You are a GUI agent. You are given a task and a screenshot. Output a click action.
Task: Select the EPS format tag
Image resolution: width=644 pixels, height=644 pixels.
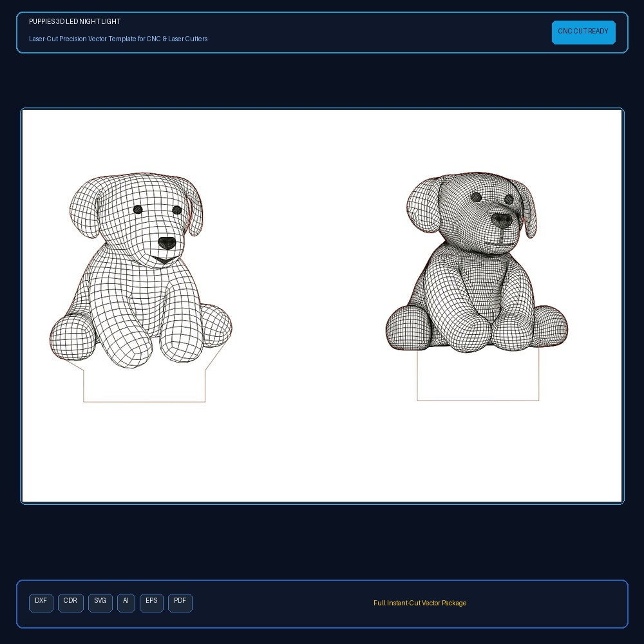(151, 603)
